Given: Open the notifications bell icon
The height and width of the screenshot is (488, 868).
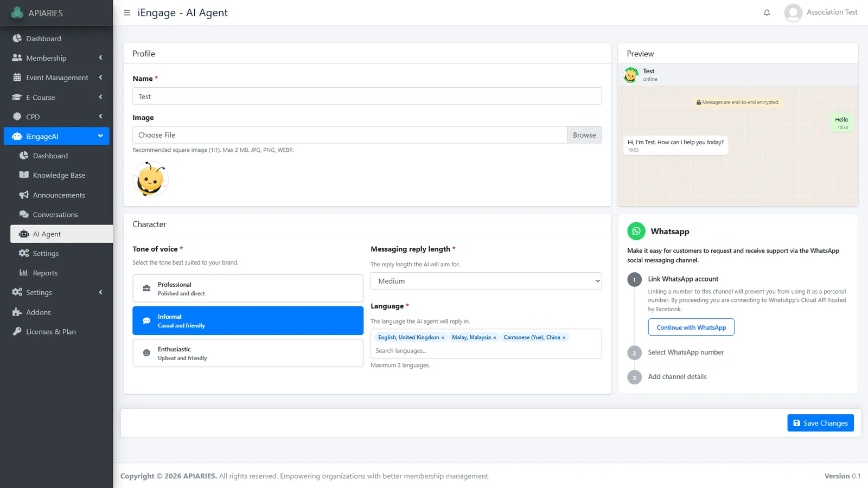Looking at the screenshot, I should (x=767, y=12).
